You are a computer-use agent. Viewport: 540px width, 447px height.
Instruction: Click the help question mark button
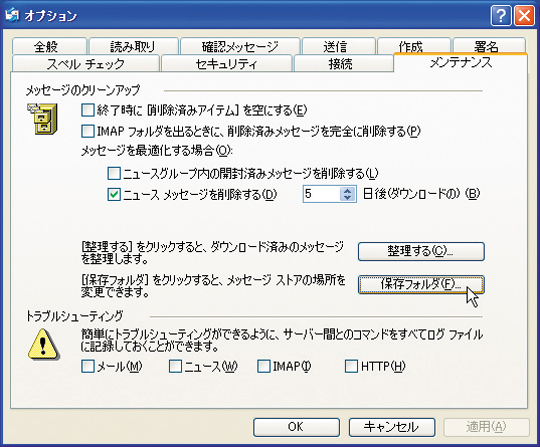[501, 15]
